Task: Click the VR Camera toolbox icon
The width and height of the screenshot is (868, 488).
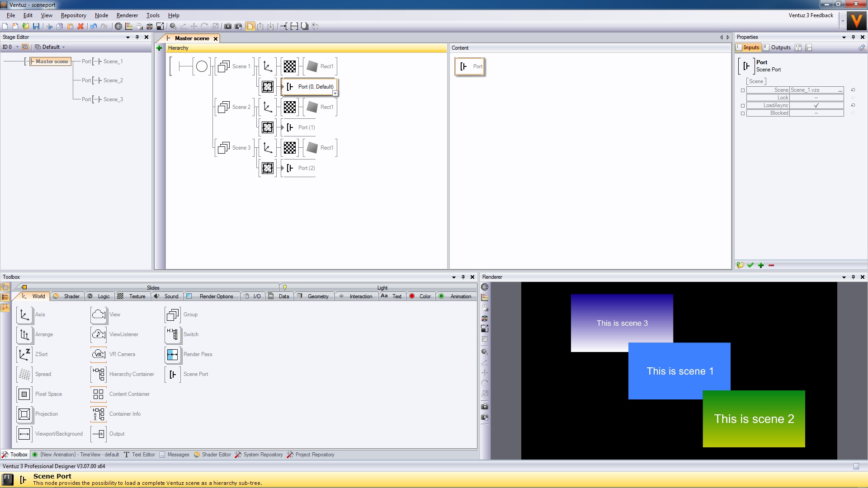Action: (x=99, y=354)
